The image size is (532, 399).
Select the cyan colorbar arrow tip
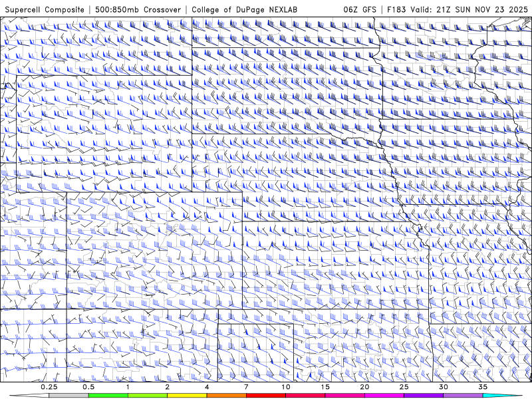(503, 396)
